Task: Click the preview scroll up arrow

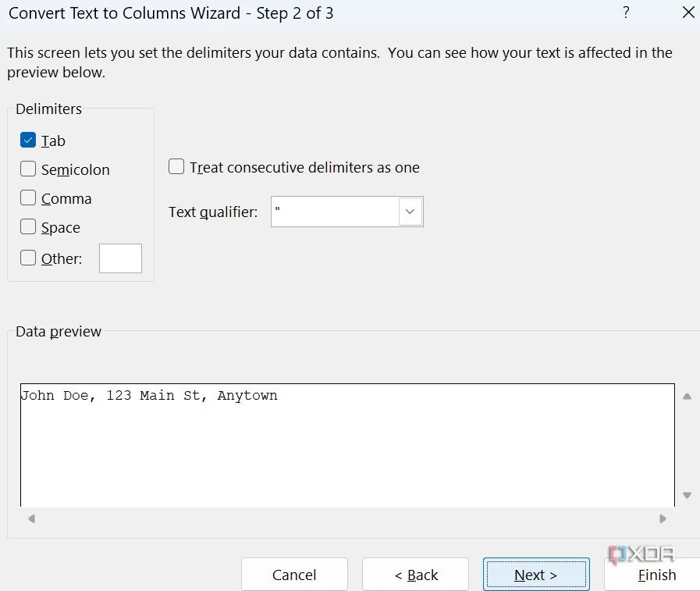Action: (687, 397)
